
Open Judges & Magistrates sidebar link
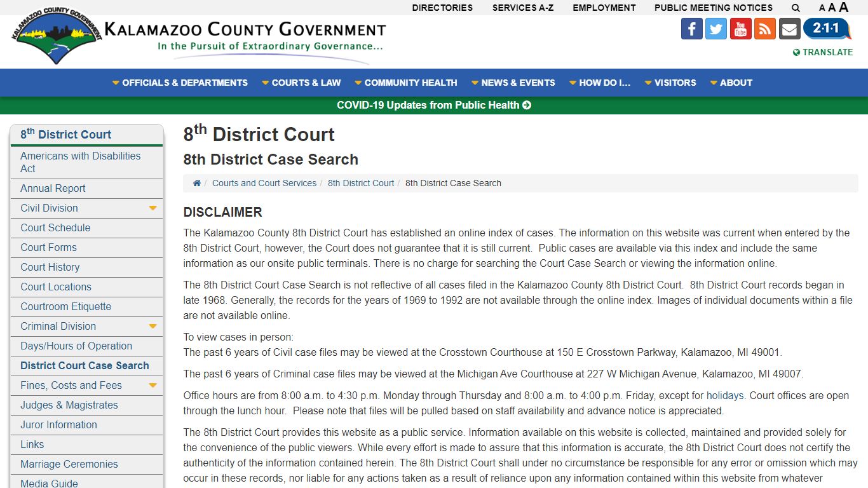pos(69,405)
